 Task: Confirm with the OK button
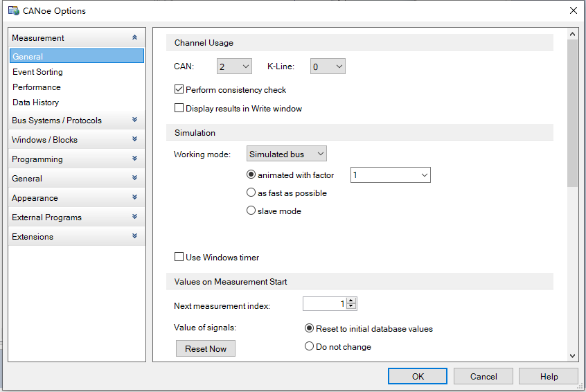tap(418, 376)
